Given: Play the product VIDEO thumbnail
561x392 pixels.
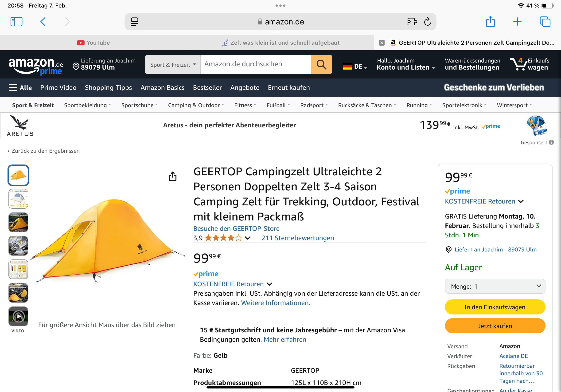Looking at the screenshot, I should (18, 316).
